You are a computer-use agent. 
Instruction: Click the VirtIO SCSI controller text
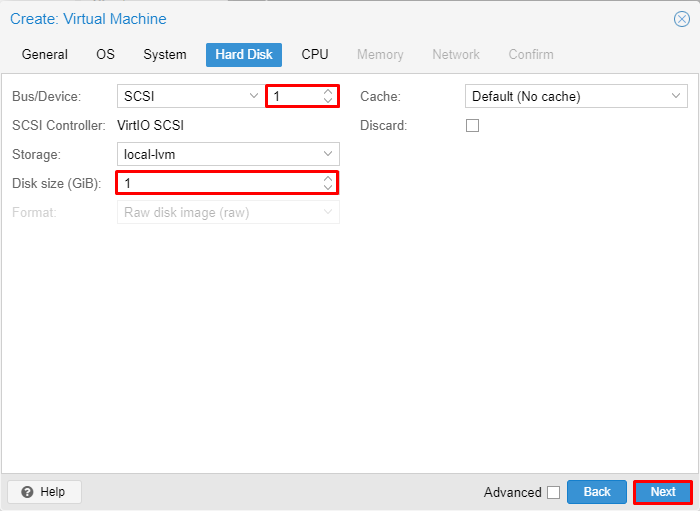tap(150, 125)
